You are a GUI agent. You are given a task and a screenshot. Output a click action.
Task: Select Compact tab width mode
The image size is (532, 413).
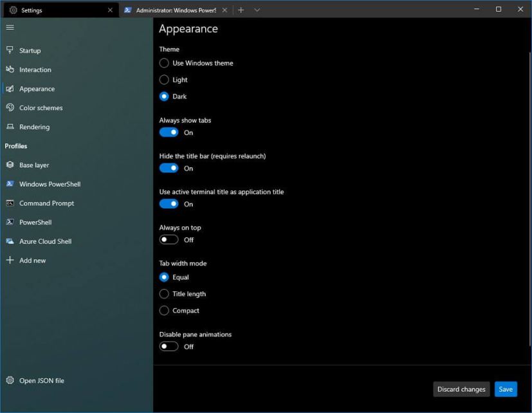pyautogui.click(x=179, y=311)
